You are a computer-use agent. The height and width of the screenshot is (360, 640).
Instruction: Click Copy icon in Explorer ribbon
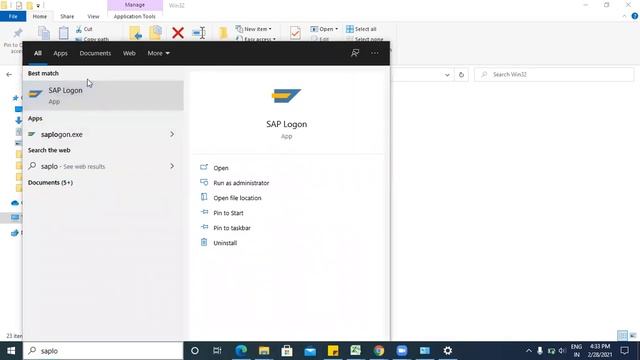pyautogui.click(x=44, y=33)
